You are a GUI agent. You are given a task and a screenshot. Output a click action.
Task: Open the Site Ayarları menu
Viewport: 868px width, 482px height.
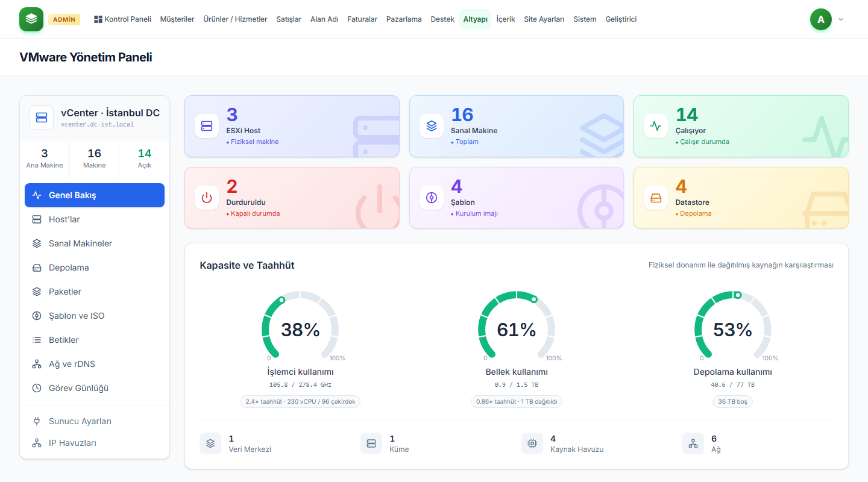pos(544,19)
